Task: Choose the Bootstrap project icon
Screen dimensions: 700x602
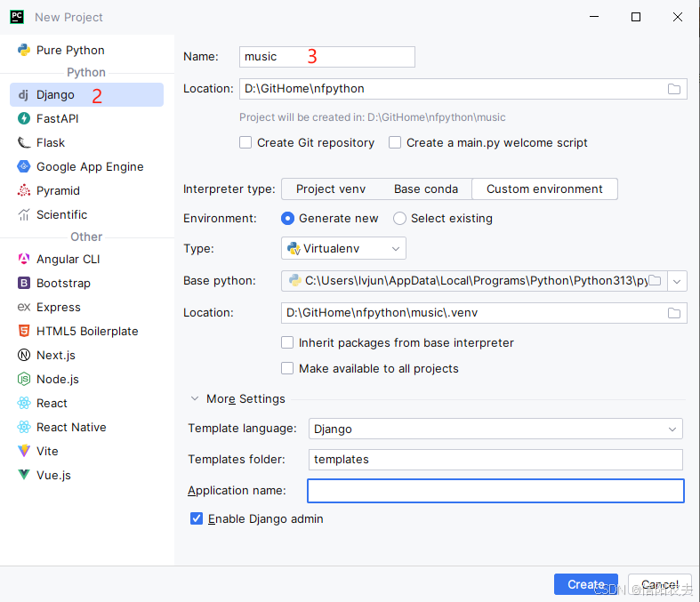Action: click(x=24, y=284)
